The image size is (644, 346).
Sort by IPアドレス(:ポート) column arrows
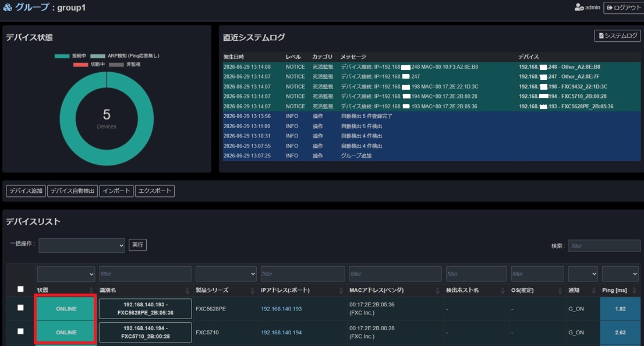click(341, 290)
